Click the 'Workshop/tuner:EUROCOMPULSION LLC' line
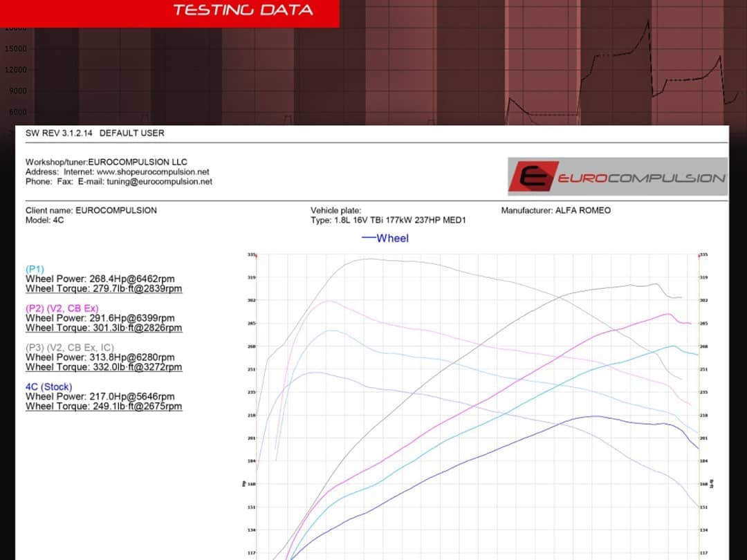Viewport: 747px width, 560px height. tap(107, 162)
